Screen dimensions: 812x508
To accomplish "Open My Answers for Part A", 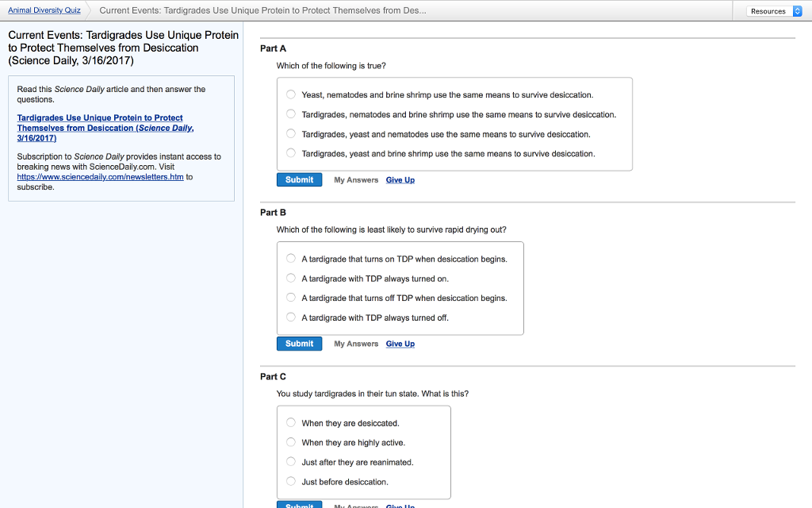I will pos(356,180).
